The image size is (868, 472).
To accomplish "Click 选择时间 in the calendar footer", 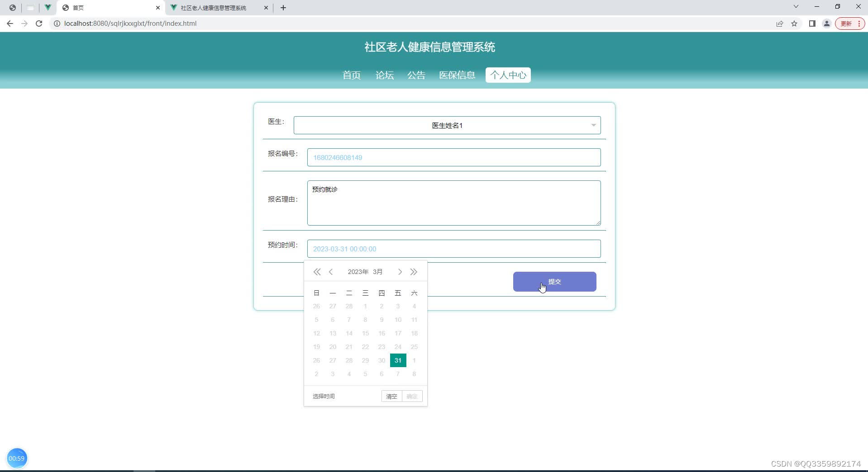I will pos(324,396).
